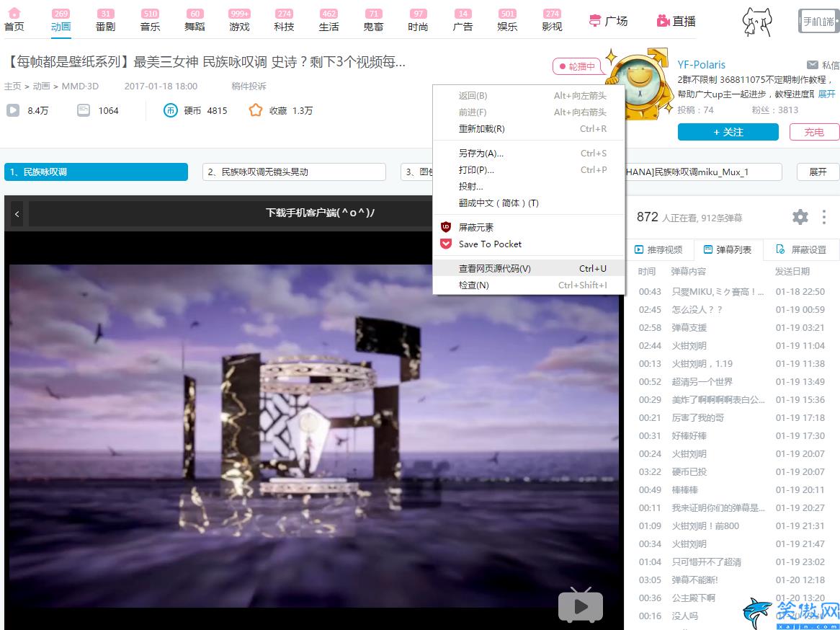Give coins with the 硬币 icon
Screen dimensions: 840x630
click(x=170, y=110)
